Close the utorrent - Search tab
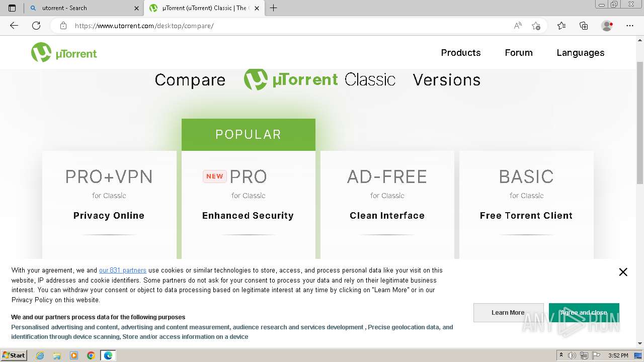644x362 pixels. (x=136, y=8)
